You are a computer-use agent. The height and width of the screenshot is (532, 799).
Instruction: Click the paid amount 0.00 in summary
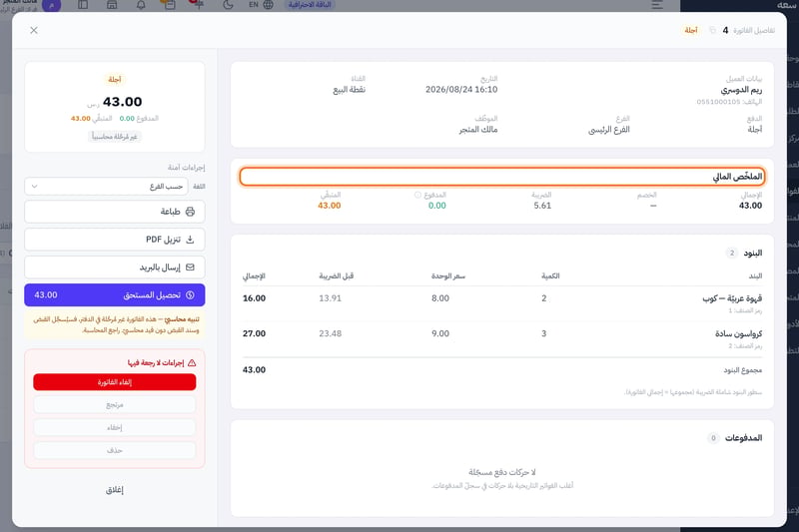click(437, 206)
